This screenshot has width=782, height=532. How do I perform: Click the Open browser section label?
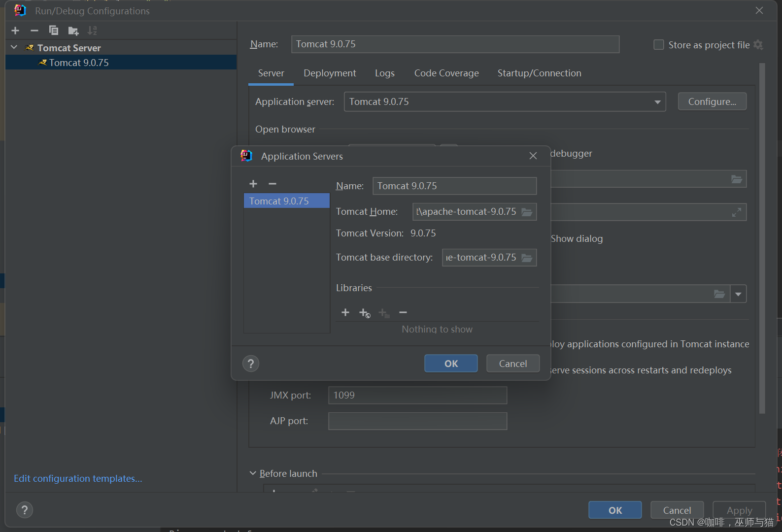(285, 129)
